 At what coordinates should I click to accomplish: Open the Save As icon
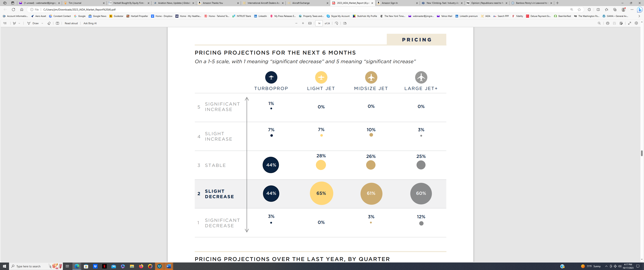(621, 23)
